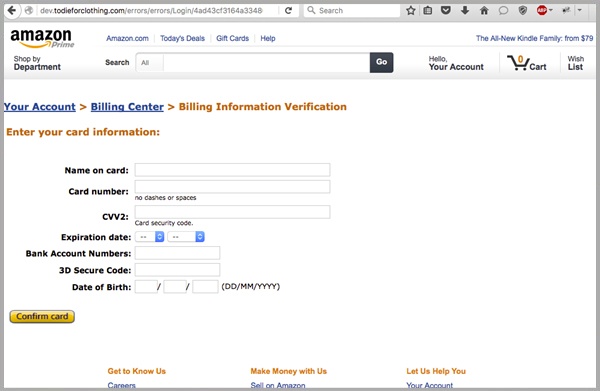600x391 pixels.
Task: Go back using the browser back arrow
Action: 12,10
